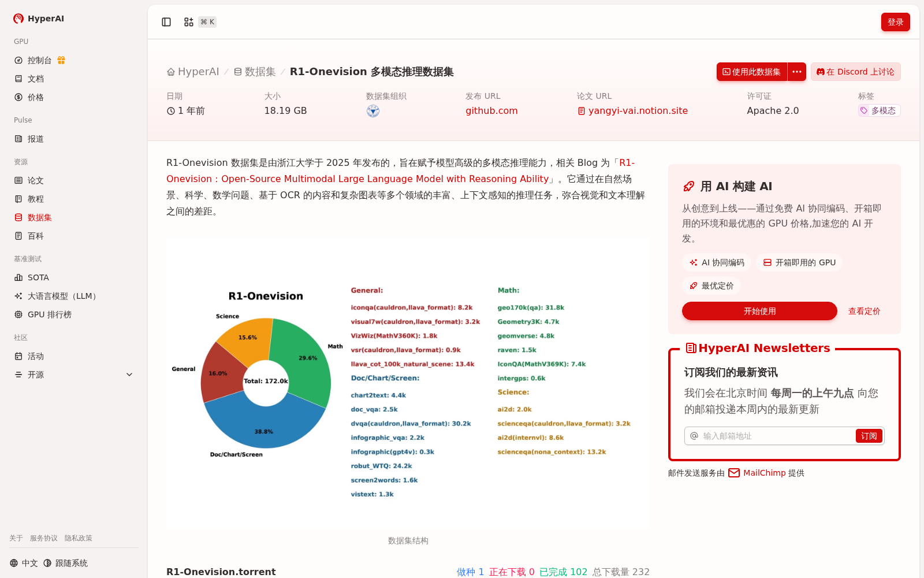Open 隐私政策 footer link
This screenshot has width=924, height=578.
point(79,538)
